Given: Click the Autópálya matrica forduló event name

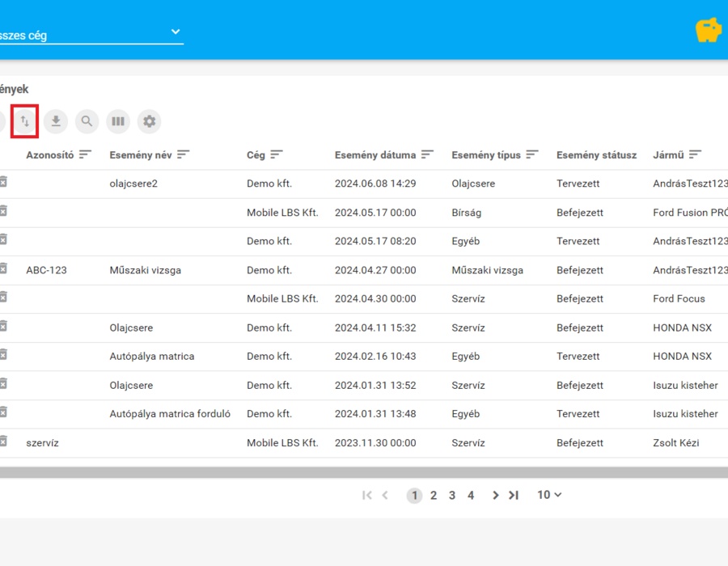Looking at the screenshot, I should tap(170, 414).
